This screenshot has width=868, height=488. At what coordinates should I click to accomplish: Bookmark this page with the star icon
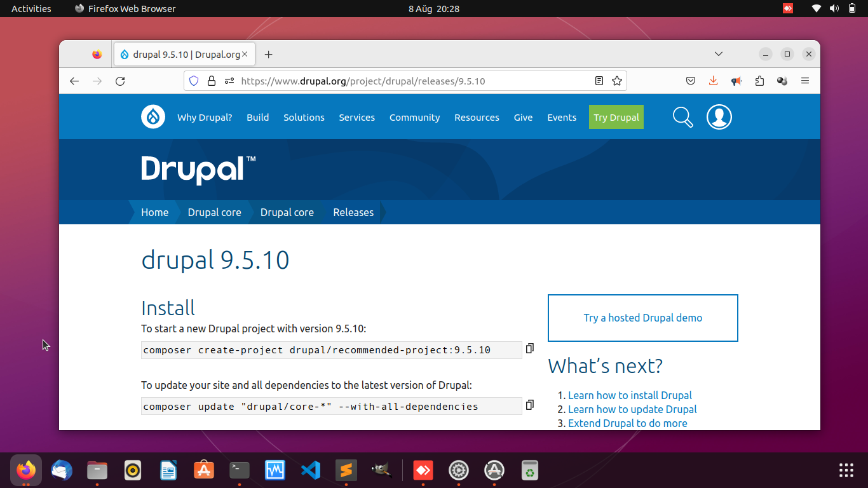coord(616,81)
